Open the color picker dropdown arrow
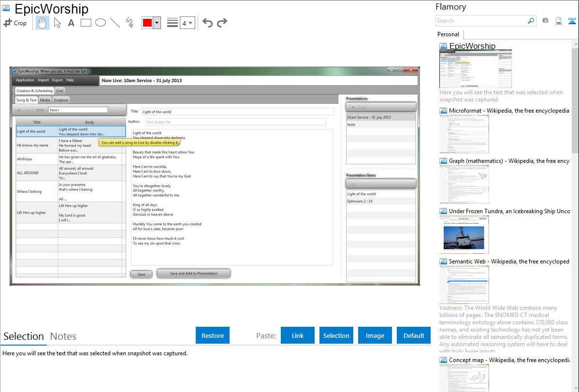 click(157, 23)
